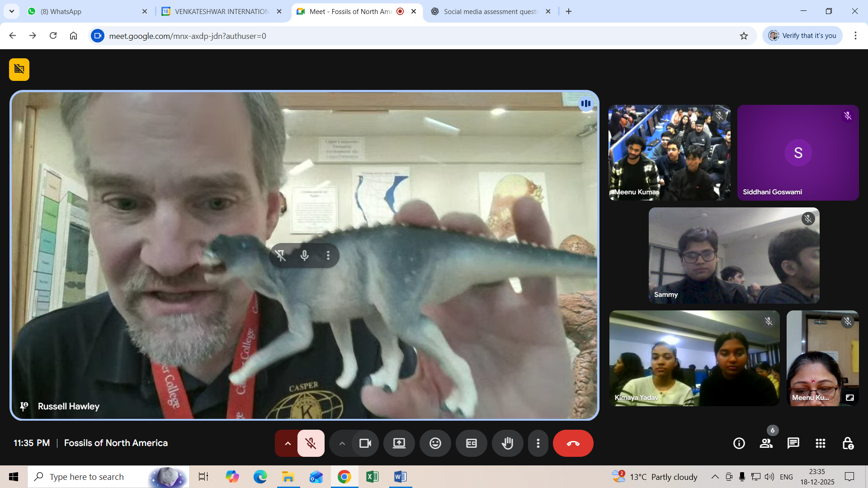Expand audio settings chevron beside mic
Screen dimensions: 868x488
pyautogui.click(x=288, y=443)
